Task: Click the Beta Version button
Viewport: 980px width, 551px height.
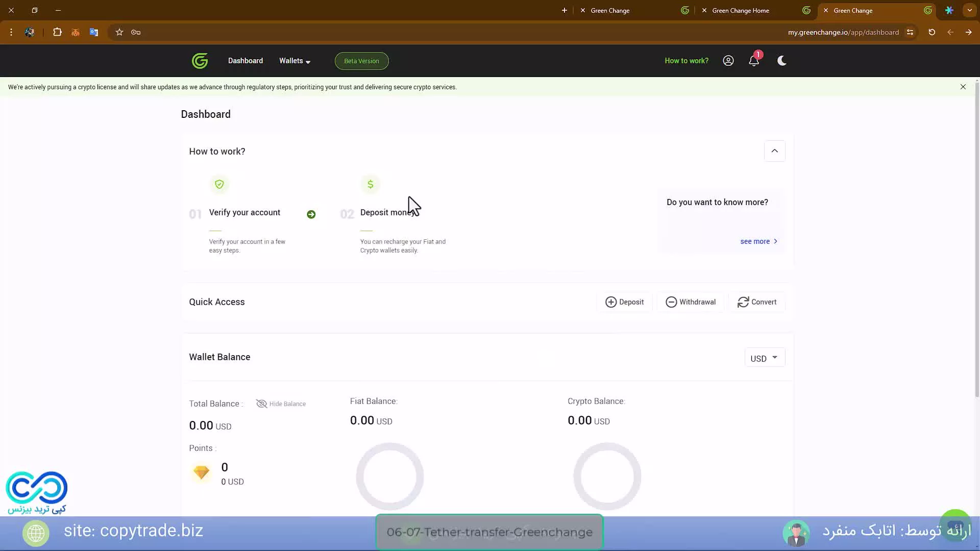Action: (362, 61)
